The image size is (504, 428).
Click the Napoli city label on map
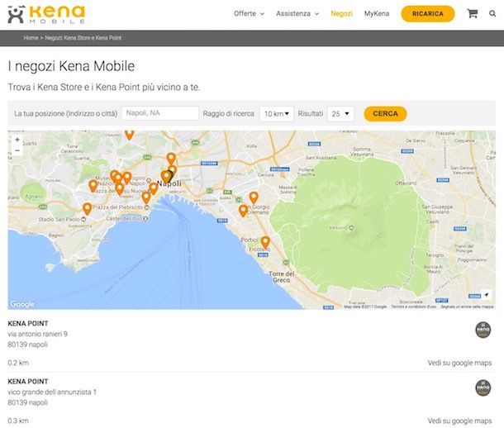[x=169, y=183]
